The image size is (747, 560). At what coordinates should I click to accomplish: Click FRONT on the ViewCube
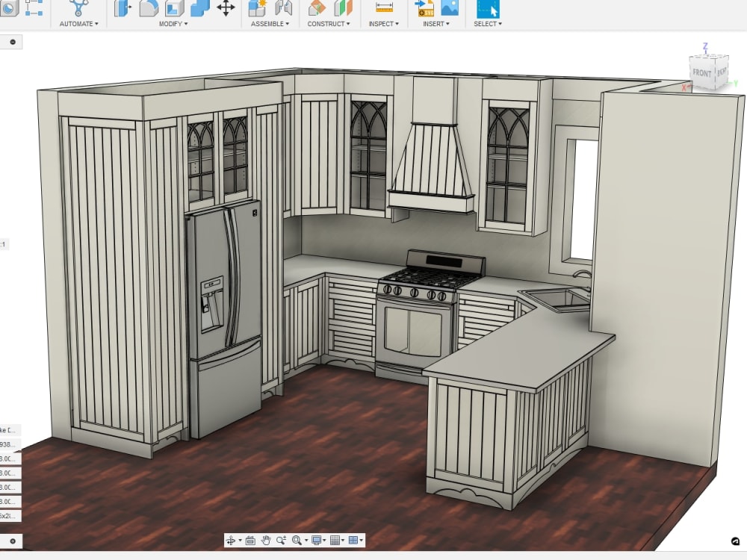click(x=701, y=73)
